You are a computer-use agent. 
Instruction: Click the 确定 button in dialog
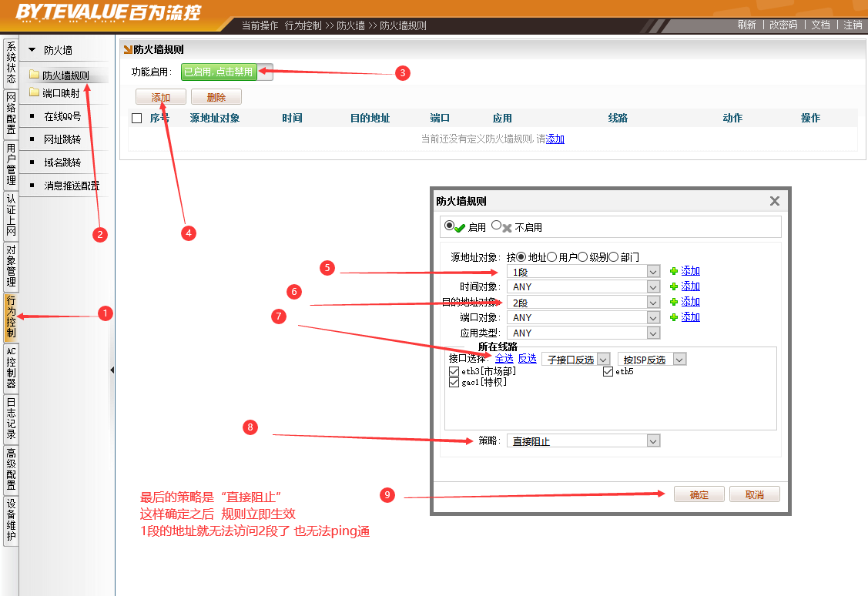point(699,494)
